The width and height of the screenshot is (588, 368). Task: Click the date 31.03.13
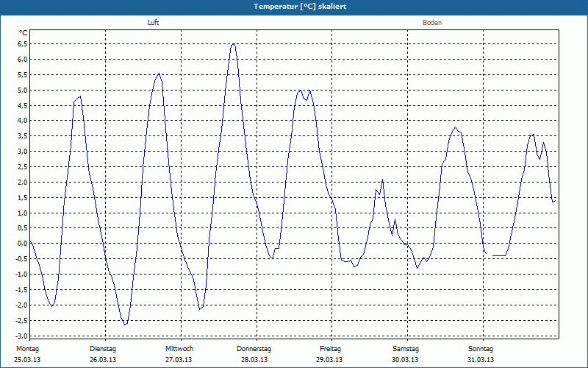pyautogui.click(x=481, y=360)
